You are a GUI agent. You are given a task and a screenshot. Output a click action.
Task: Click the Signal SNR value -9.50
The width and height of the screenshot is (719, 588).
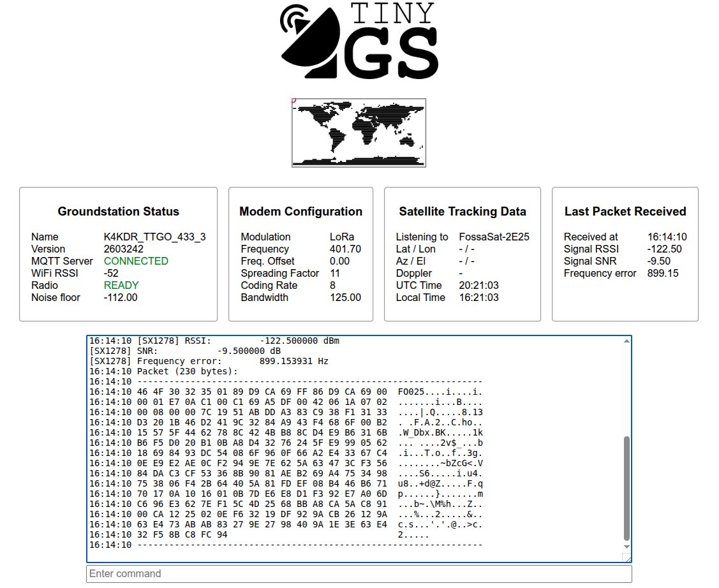[659, 261]
